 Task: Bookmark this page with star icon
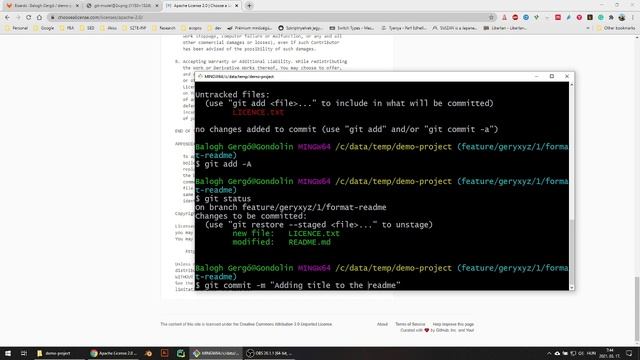(x=491, y=18)
